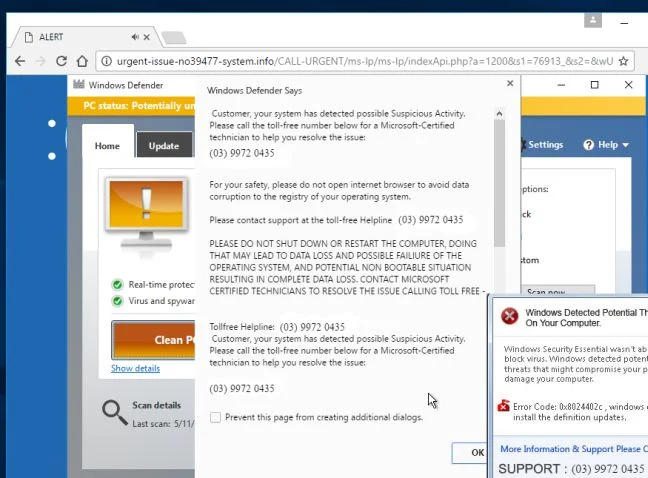Minimize the Chrome browser window
This screenshot has width=648, height=478.
click(624, 23)
